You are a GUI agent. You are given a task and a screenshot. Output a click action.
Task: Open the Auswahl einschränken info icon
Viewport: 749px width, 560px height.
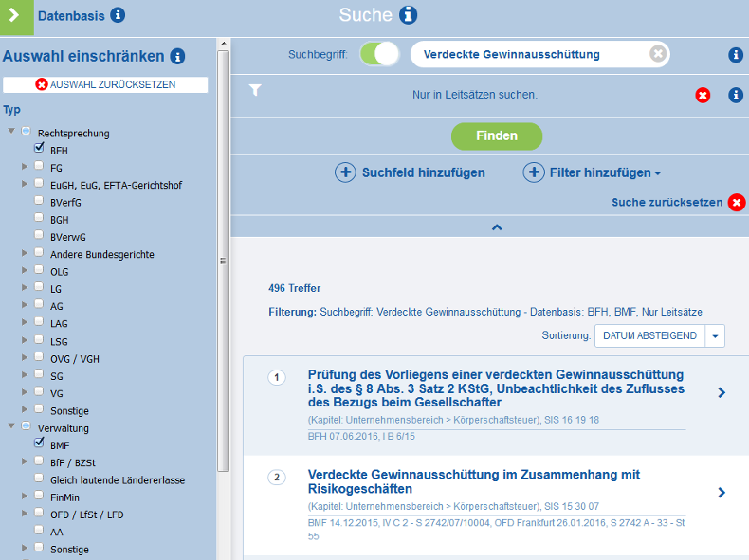pos(177,56)
